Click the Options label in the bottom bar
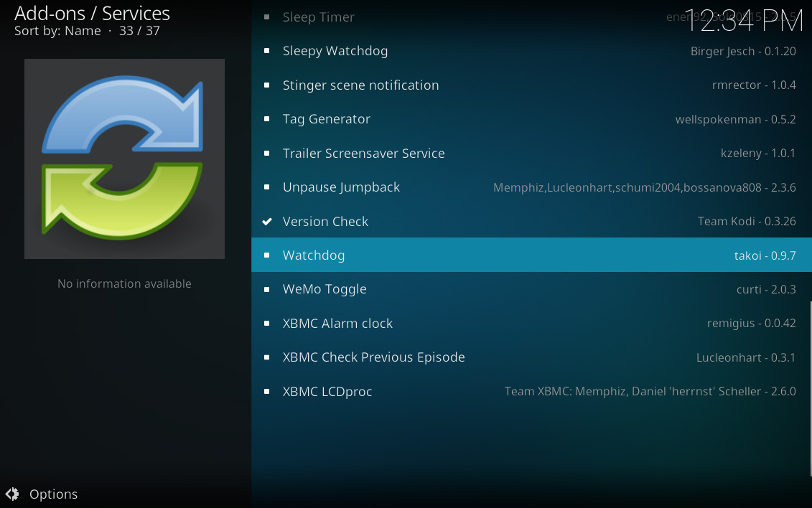This screenshot has height=508, width=812. coord(53,494)
